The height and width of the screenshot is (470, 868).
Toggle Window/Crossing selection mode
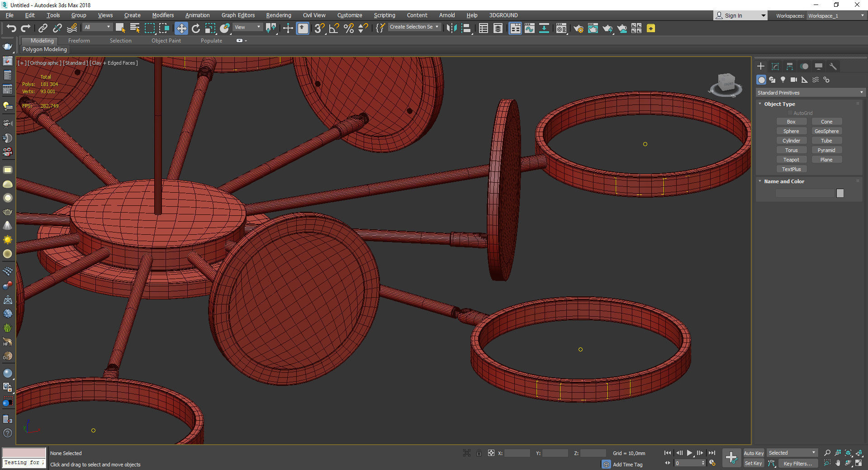click(x=164, y=28)
